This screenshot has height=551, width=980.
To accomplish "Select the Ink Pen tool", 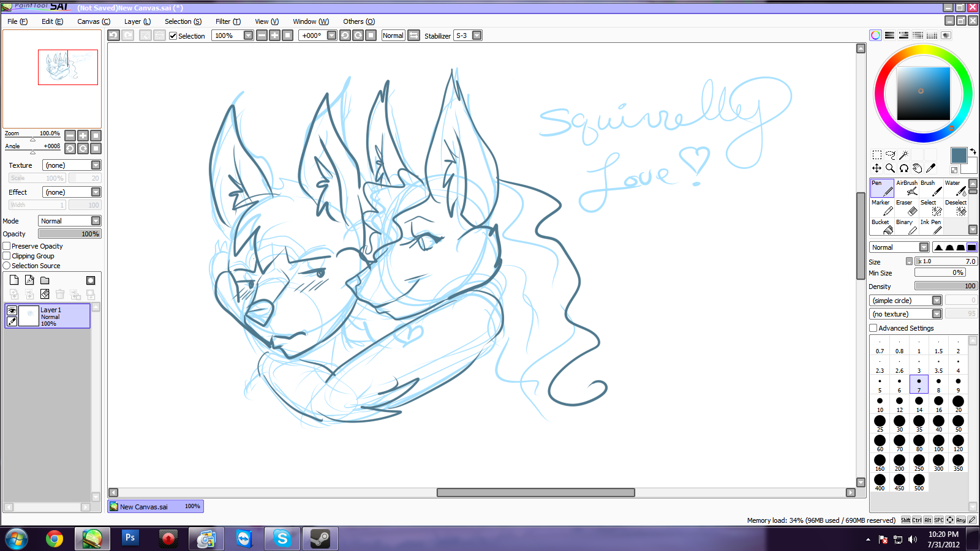I will pos(931,227).
